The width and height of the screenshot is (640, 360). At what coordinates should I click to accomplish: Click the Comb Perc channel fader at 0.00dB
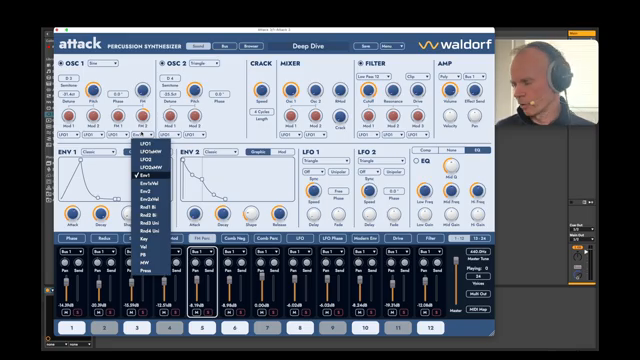tap(262, 277)
